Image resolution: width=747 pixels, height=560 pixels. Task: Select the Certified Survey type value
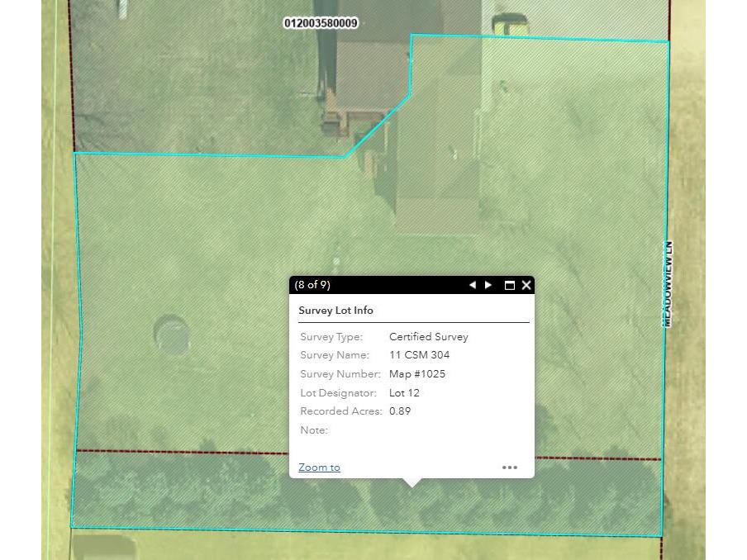429,337
